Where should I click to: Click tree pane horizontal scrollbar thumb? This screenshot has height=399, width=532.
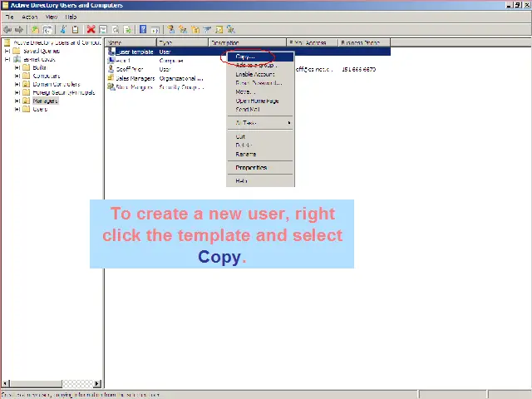click(x=36, y=384)
